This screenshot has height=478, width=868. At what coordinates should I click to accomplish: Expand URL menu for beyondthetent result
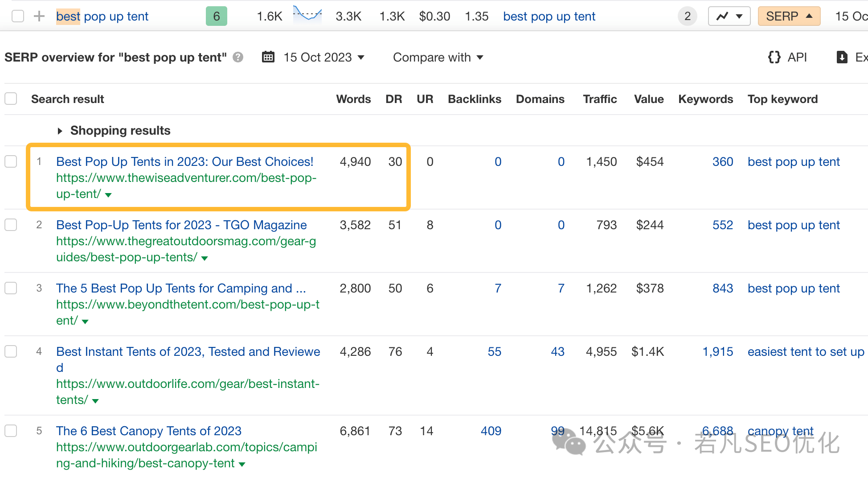tap(85, 321)
